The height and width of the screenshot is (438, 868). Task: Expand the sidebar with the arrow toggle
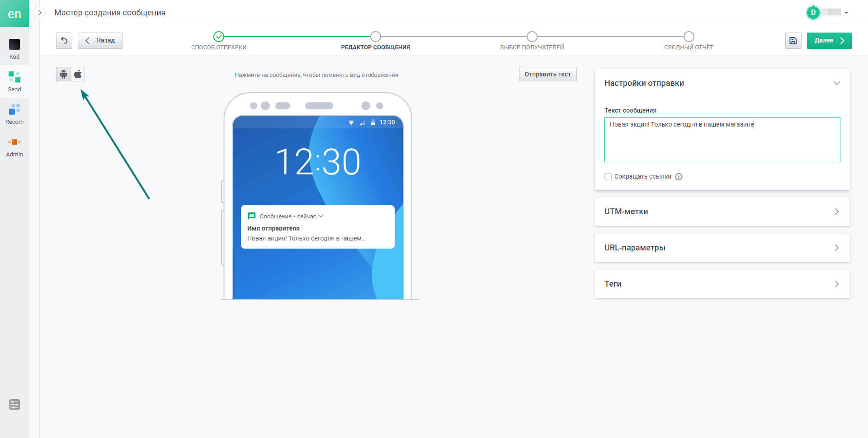(x=39, y=13)
